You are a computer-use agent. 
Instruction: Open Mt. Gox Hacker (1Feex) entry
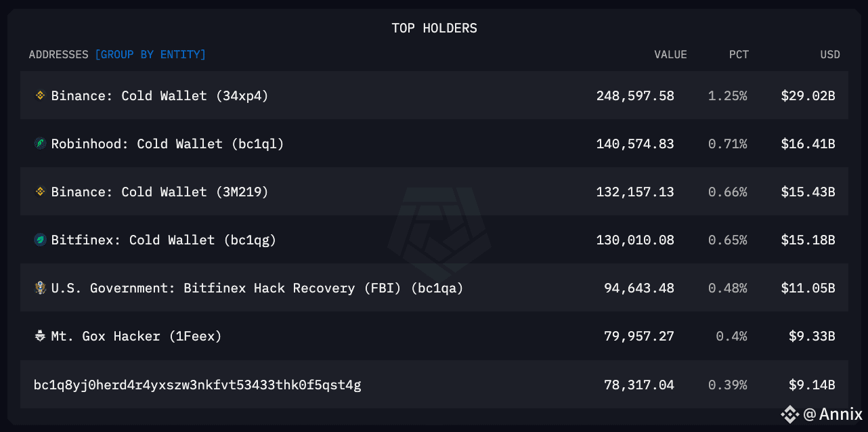coord(136,336)
